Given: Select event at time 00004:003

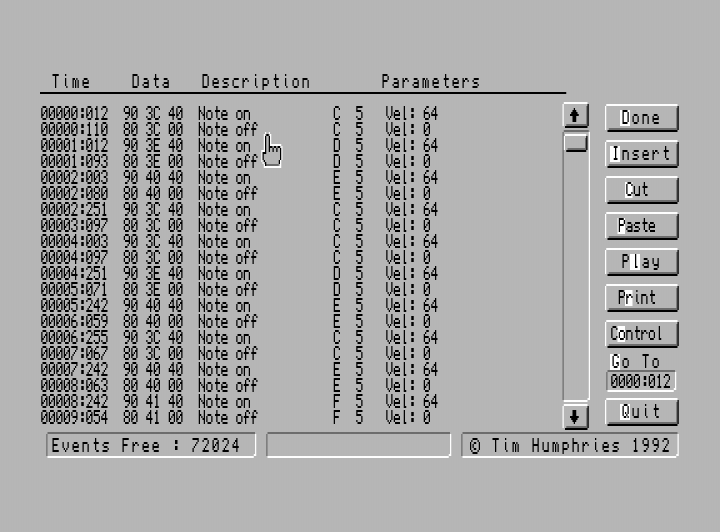Looking at the screenshot, I should tap(239, 241).
